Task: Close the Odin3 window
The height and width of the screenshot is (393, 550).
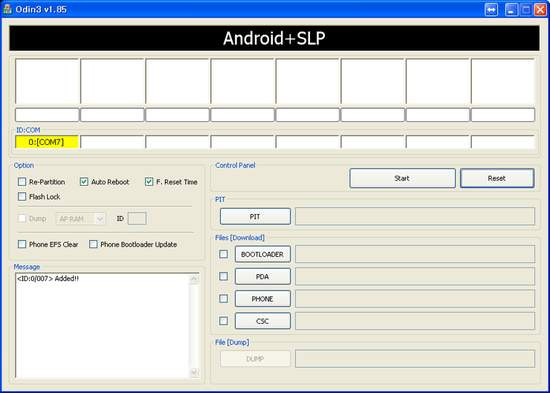Action: pyautogui.click(x=541, y=9)
